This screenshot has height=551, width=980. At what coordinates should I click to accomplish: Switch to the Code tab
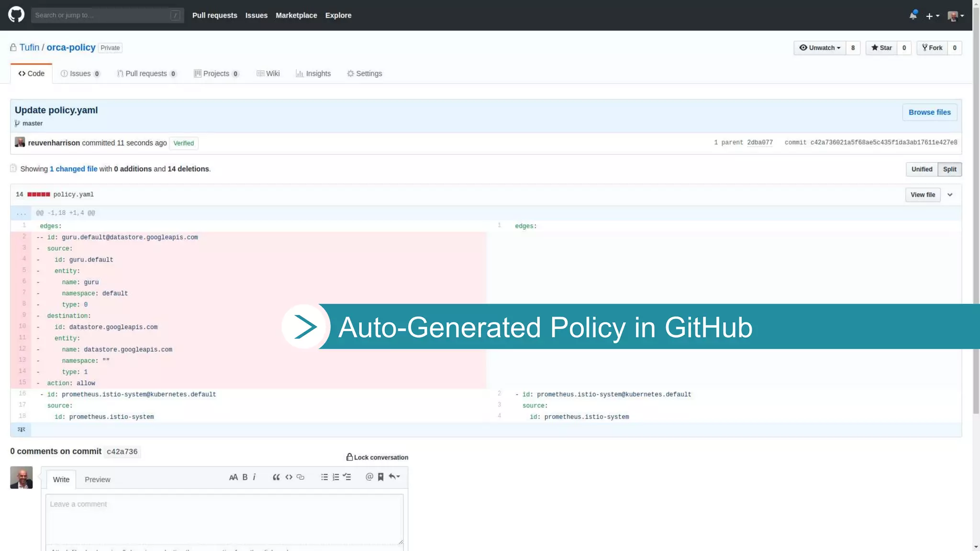32,74
